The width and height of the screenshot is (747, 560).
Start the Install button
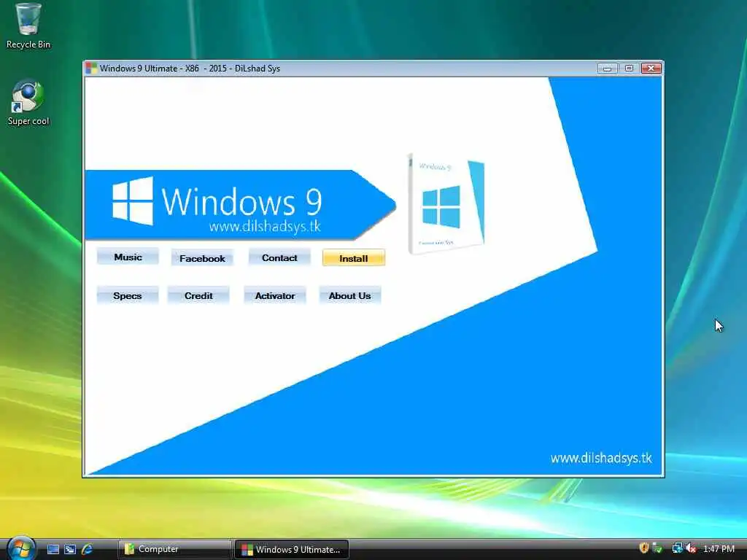point(354,258)
